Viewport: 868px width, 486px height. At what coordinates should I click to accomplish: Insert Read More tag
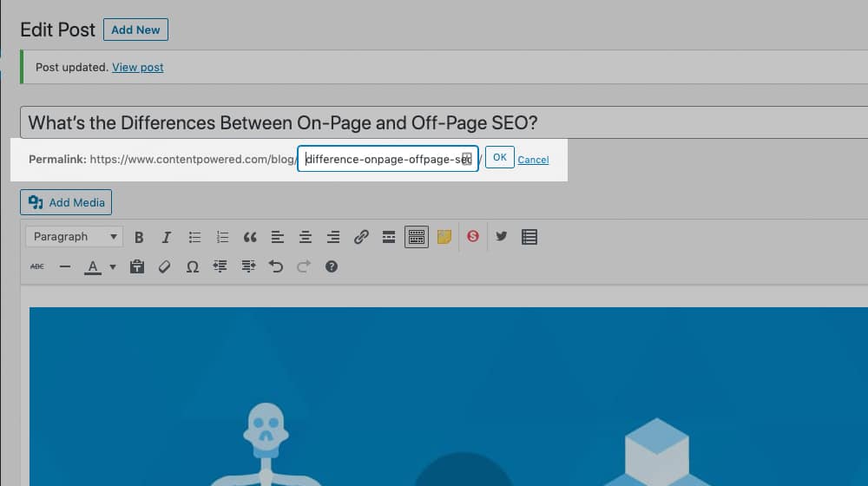[389, 237]
